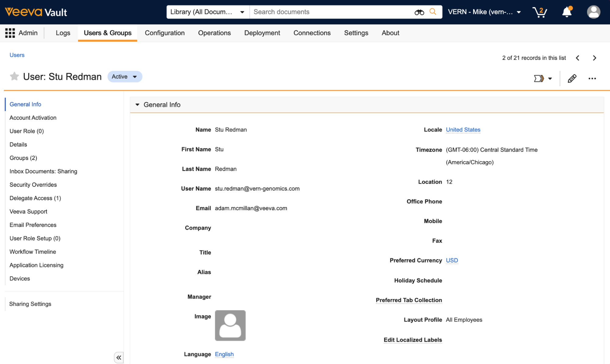610x364 pixels.
Task: Click the Users breadcrumb link
Action: point(17,55)
